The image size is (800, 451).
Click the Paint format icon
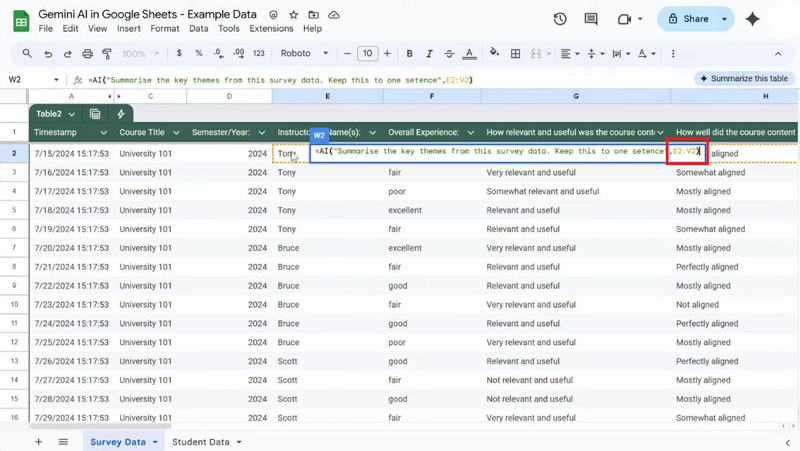click(108, 54)
